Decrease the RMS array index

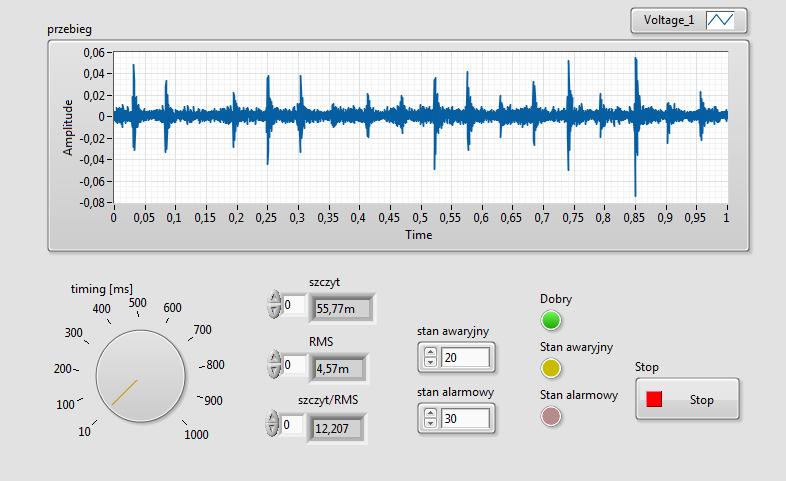pyautogui.click(x=274, y=371)
